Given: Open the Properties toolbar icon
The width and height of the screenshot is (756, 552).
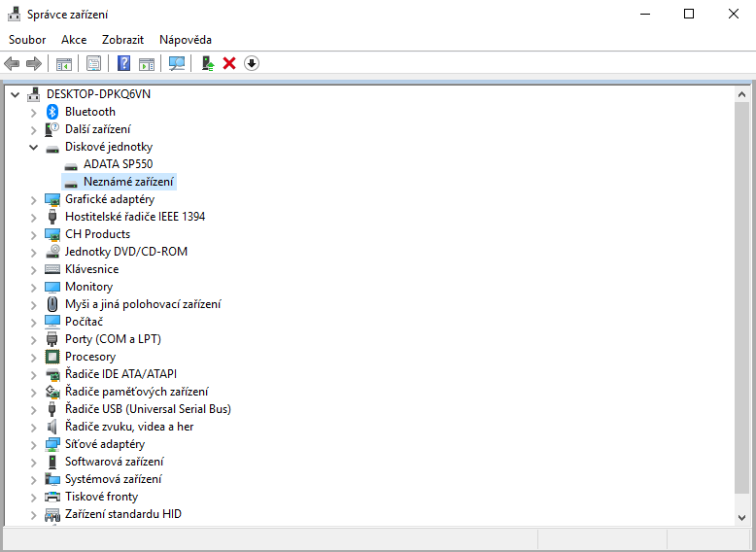Looking at the screenshot, I should pyautogui.click(x=93, y=63).
